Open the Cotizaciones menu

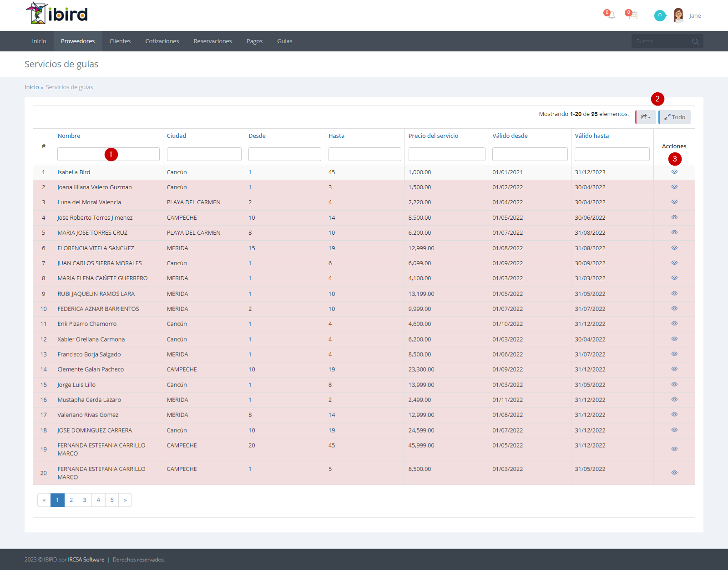(x=162, y=41)
